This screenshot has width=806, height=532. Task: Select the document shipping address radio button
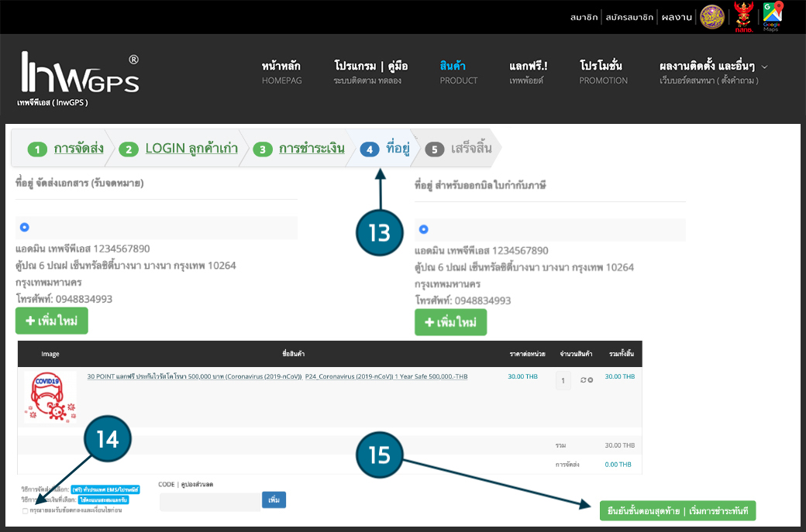(25, 227)
